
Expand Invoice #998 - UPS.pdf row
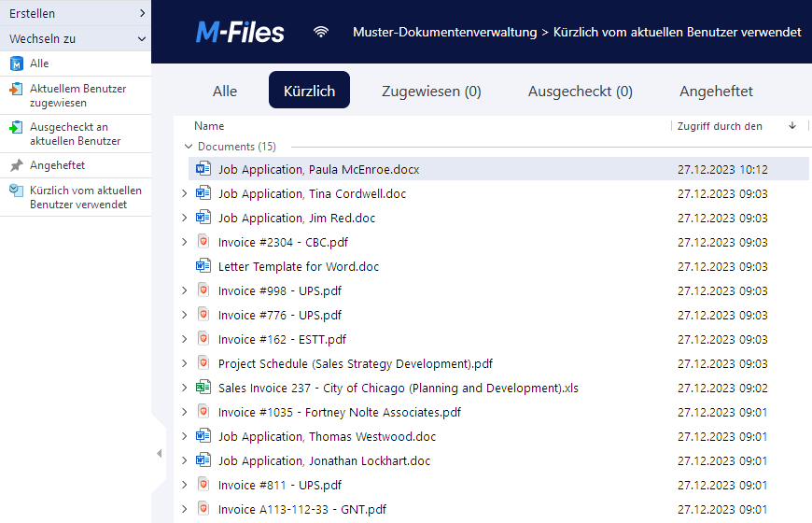(x=185, y=290)
